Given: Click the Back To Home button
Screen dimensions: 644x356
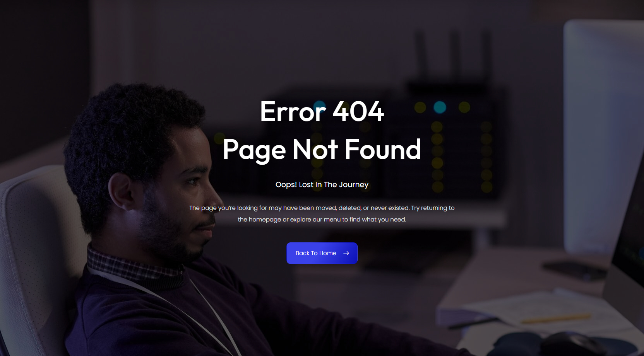Looking at the screenshot, I should (322, 253).
